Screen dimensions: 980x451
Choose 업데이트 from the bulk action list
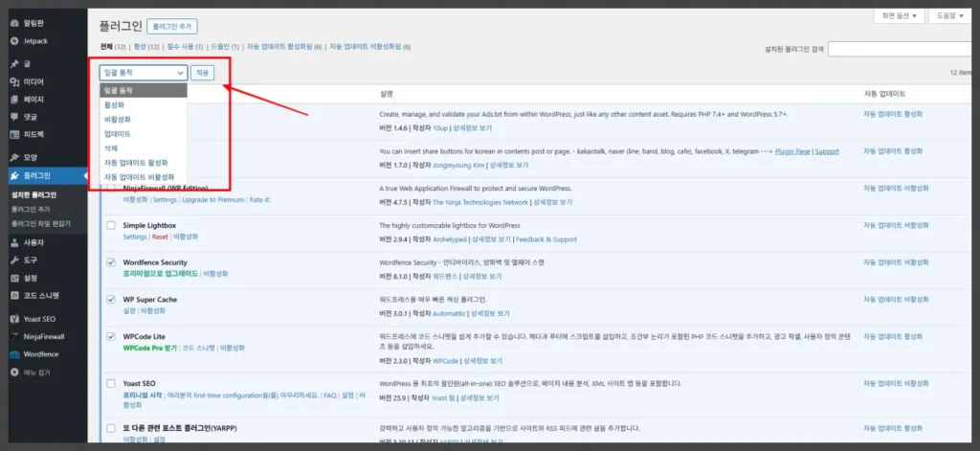click(144, 133)
